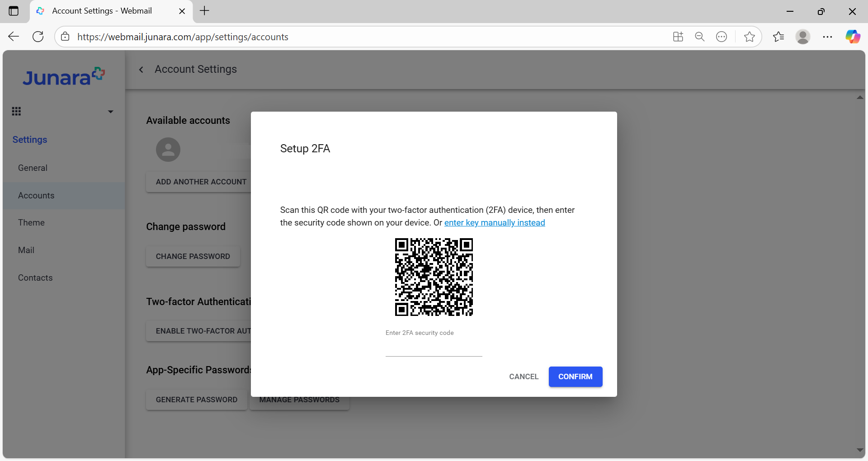Screen dimensions: 868x461
Task: Click the Change Password button
Action: click(x=193, y=256)
